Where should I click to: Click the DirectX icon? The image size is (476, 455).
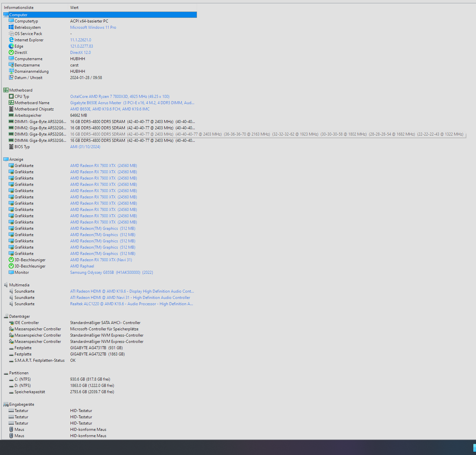[x=11, y=53]
